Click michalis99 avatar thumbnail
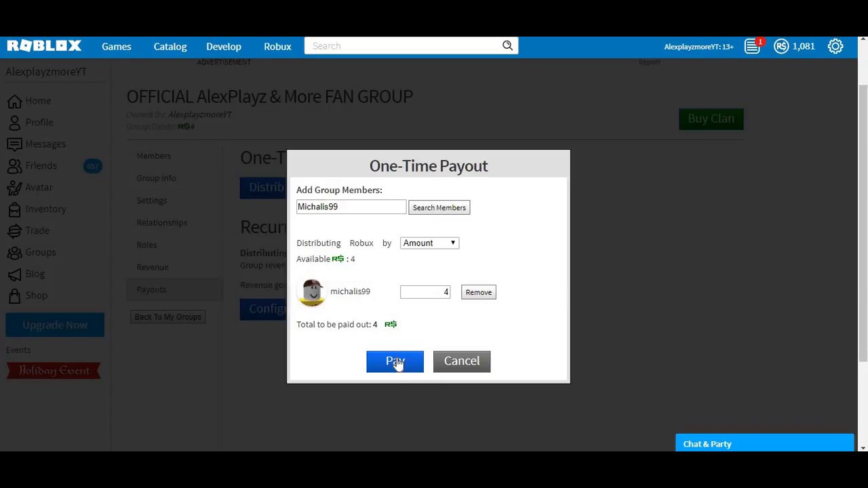Viewport: 868px width, 488px height. pyautogui.click(x=312, y=292)
